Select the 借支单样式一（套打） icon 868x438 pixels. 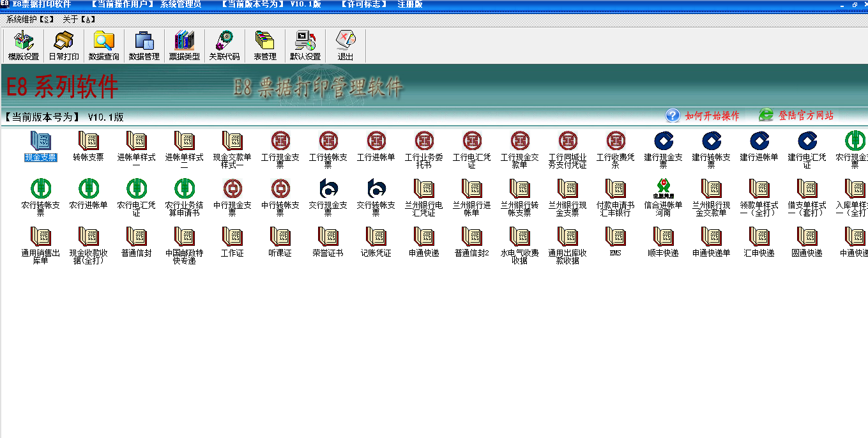(807, 197)
